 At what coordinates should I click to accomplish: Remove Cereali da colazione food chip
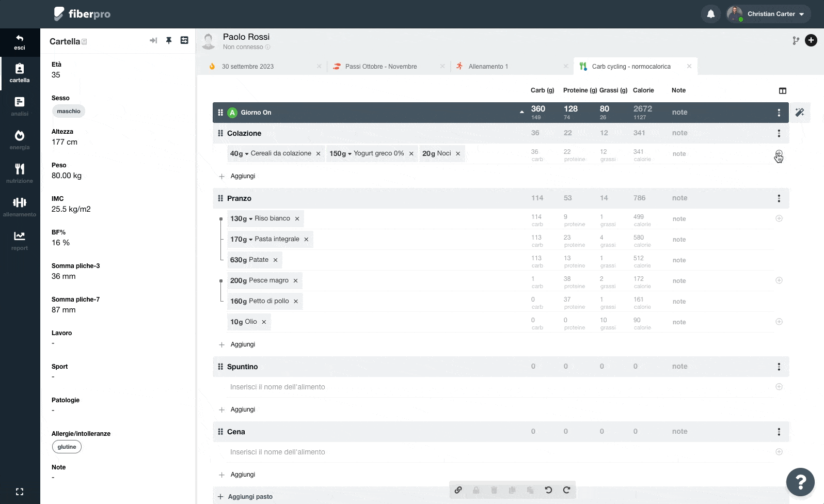pyautogui.click(x=318, y=154)
